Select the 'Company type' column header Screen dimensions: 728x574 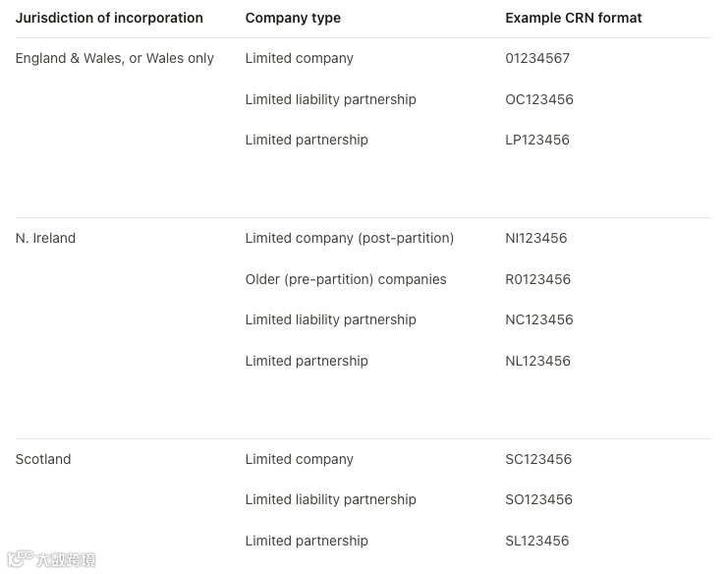[293, 18]
